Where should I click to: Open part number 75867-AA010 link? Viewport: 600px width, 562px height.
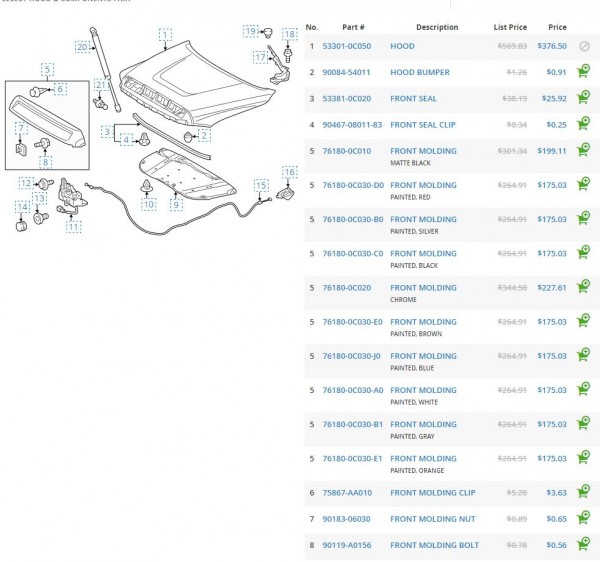click(347, 493)
